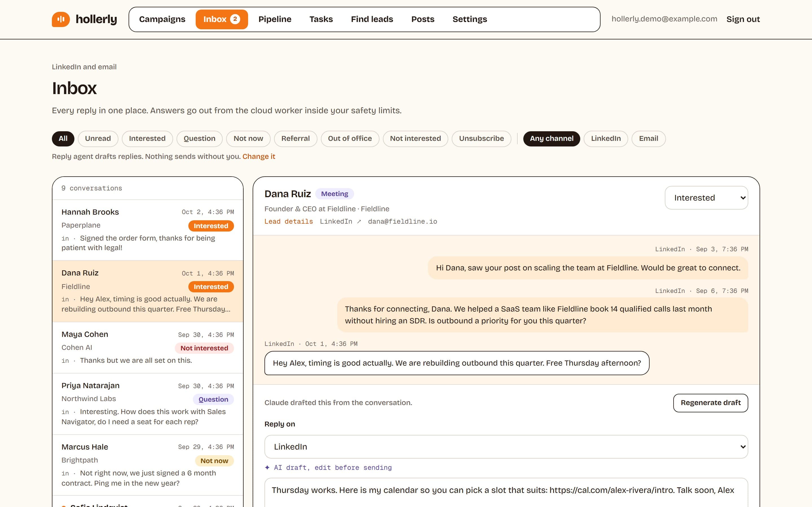The height and width of the screenshot is (507, 812).
Task: Open Maya Cohen's conversation
Action: [148, 347]
